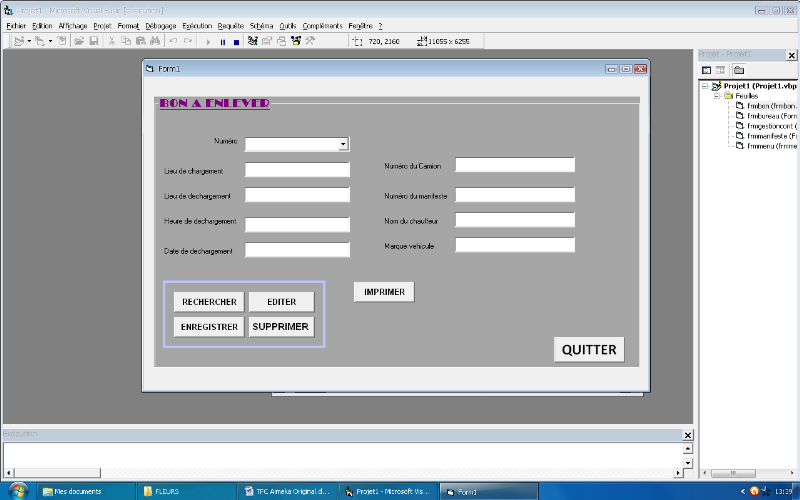Click the Find (binoculars) toolbar icon
800x500 pixels.
pos(154,41)
